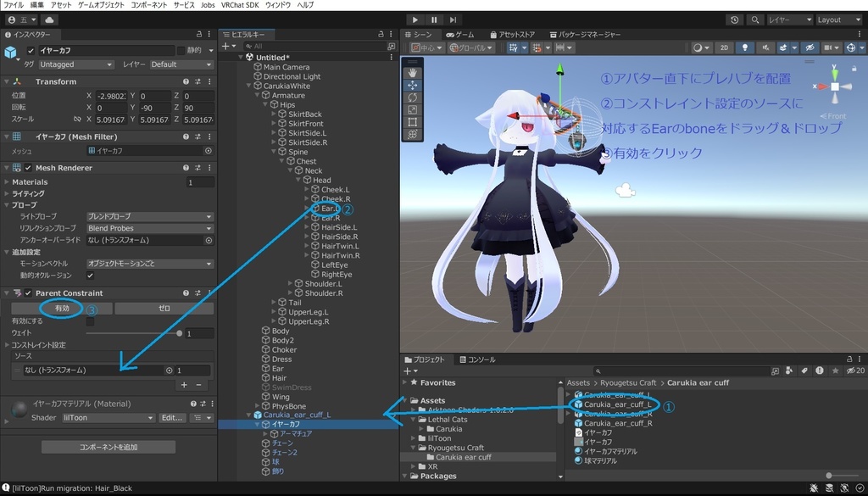Click the minus to remove constraint source
The height and width of the screenshot is (496, 868).
(198, 385)
